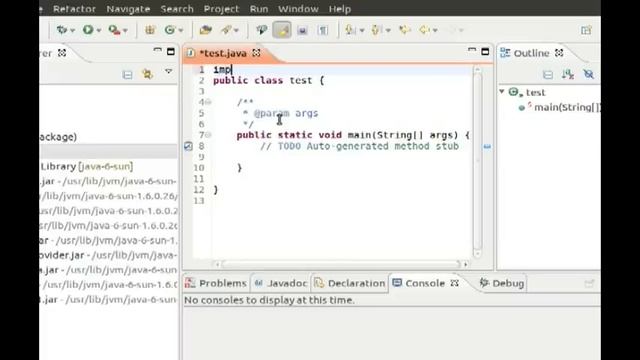
Task: Collapse the test class node in Outline
Action: pyautogui.click(x=502, y=91)
